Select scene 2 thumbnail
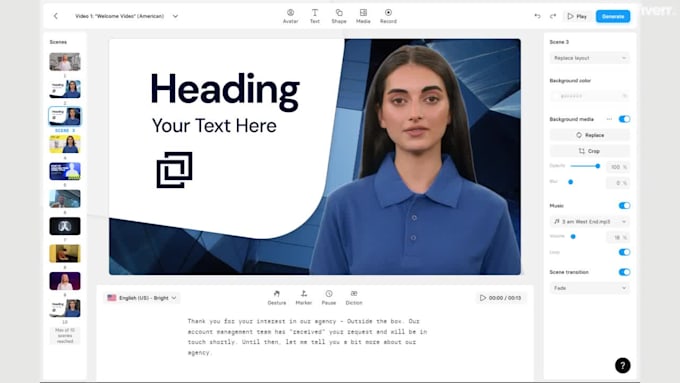 65,89
